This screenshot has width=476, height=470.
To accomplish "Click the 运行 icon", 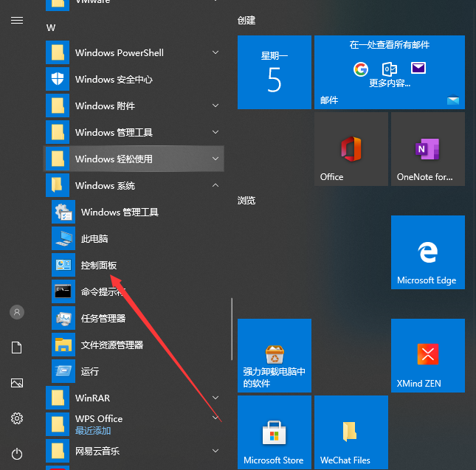I will (x=63, y=371).
